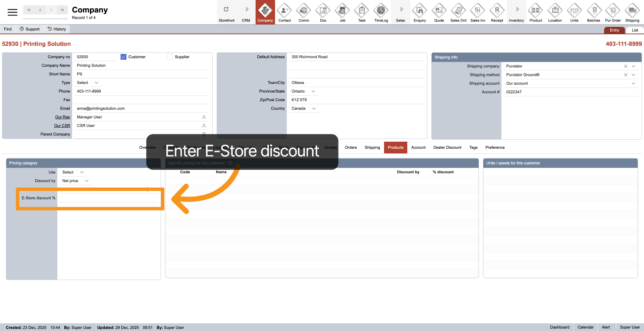Switch to the Dealer Discount tab

pyautogui.click(x=447, y=148)
